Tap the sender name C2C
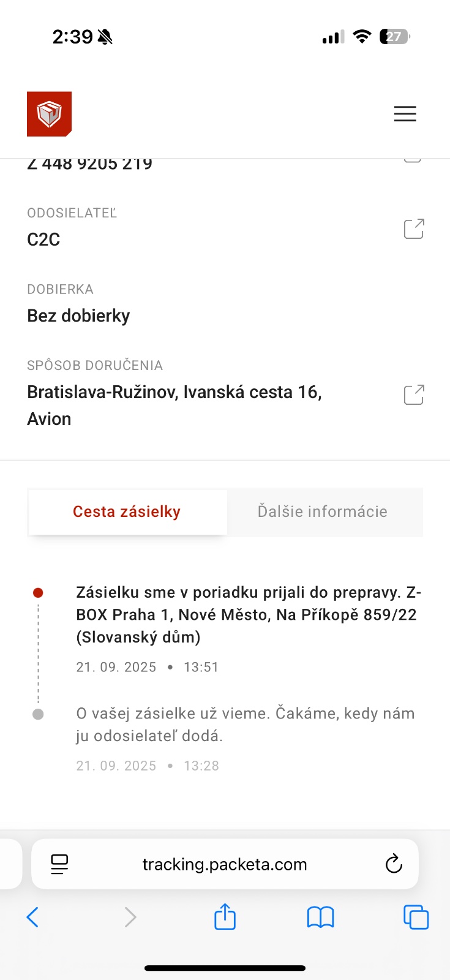Viewport: 450px width, 980px height. [43, 239]
